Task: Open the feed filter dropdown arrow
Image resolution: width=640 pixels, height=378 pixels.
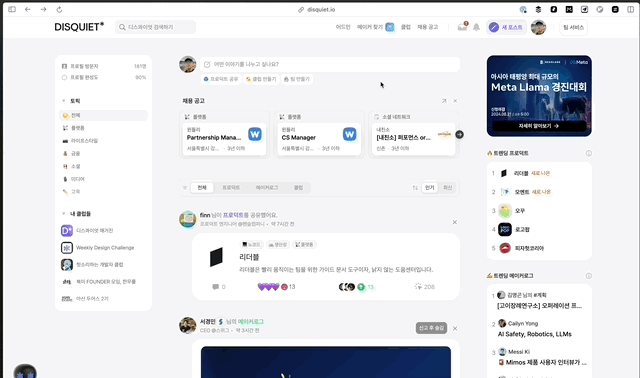Action: 185,188
